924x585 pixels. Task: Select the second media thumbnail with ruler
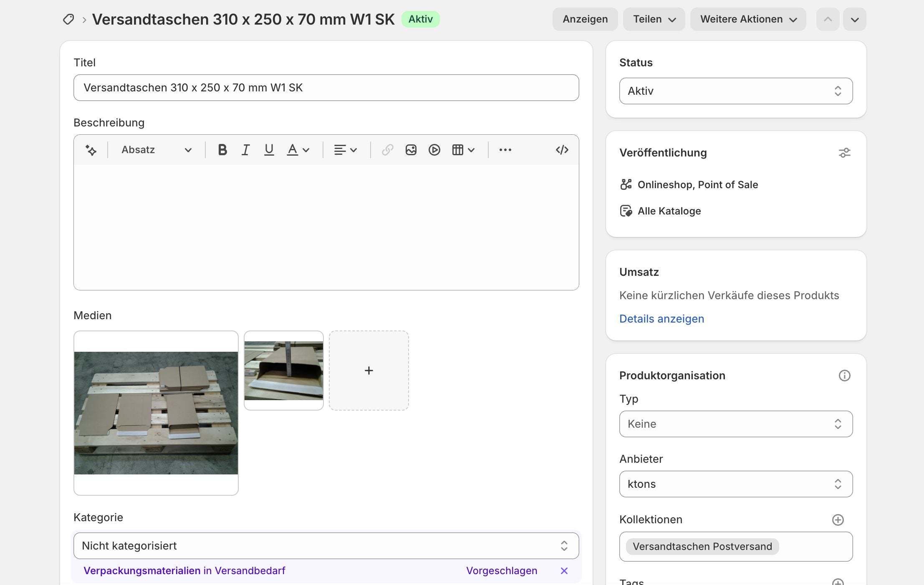click(284, 371)
